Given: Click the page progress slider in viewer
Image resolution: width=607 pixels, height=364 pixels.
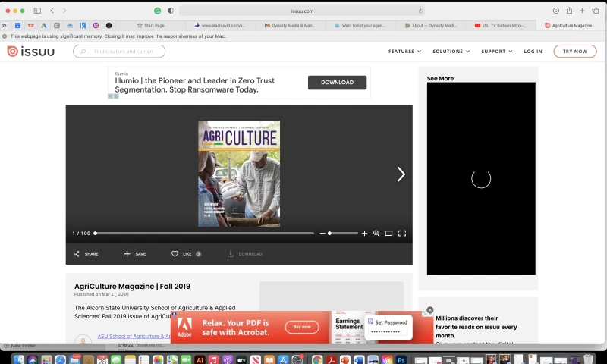Looking at the screenshot, I should (x=203, y=234).
